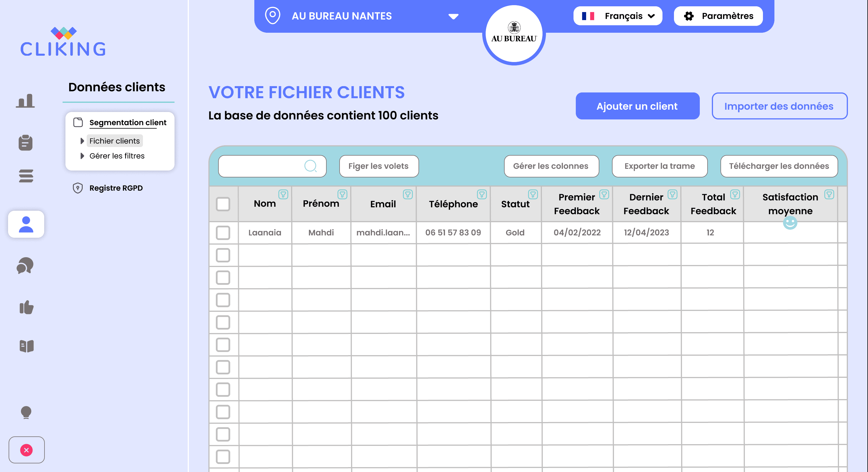868x472 pixels.
Task: Tick the checkbox for Laanaia row
Action: coord(223,233)
